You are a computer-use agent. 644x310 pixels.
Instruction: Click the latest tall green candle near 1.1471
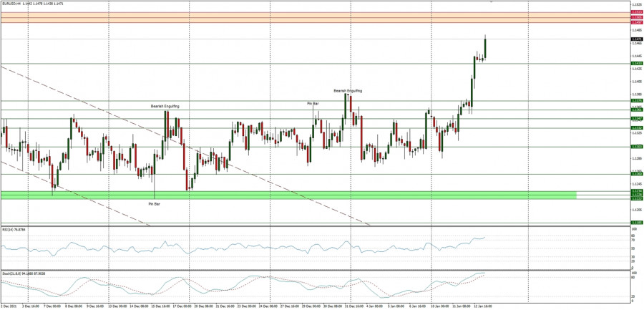[485, 48]
